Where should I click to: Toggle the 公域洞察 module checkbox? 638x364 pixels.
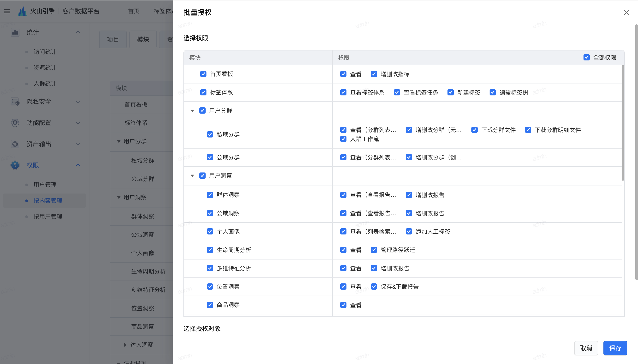pyautogui.click(x=210, y=213)
